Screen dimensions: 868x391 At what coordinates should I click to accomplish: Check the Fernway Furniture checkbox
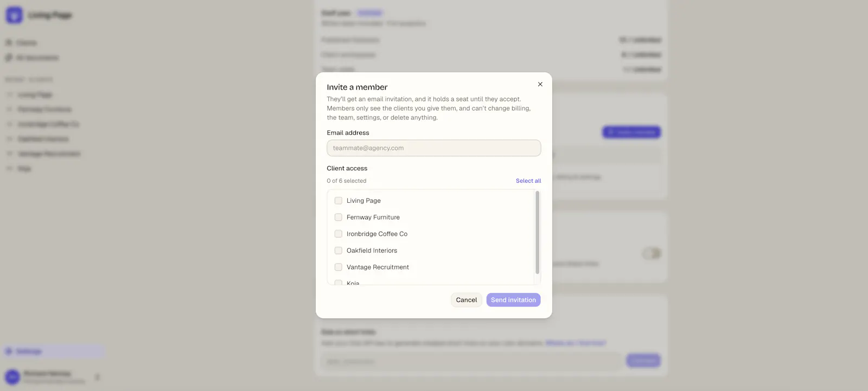[x=339, y=217]
